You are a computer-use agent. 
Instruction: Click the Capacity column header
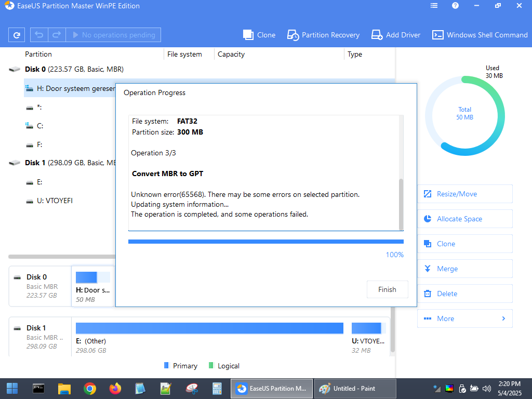coord(231,54)
